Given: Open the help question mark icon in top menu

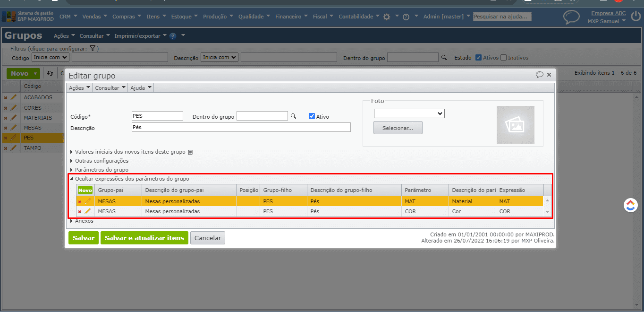Looking at the screenshot, I should 406,17.
